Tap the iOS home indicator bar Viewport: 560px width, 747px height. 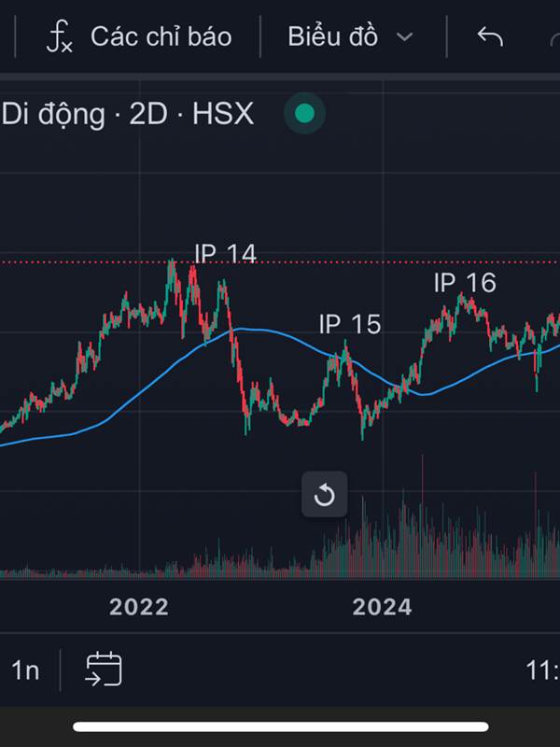(x=281, y=726)
